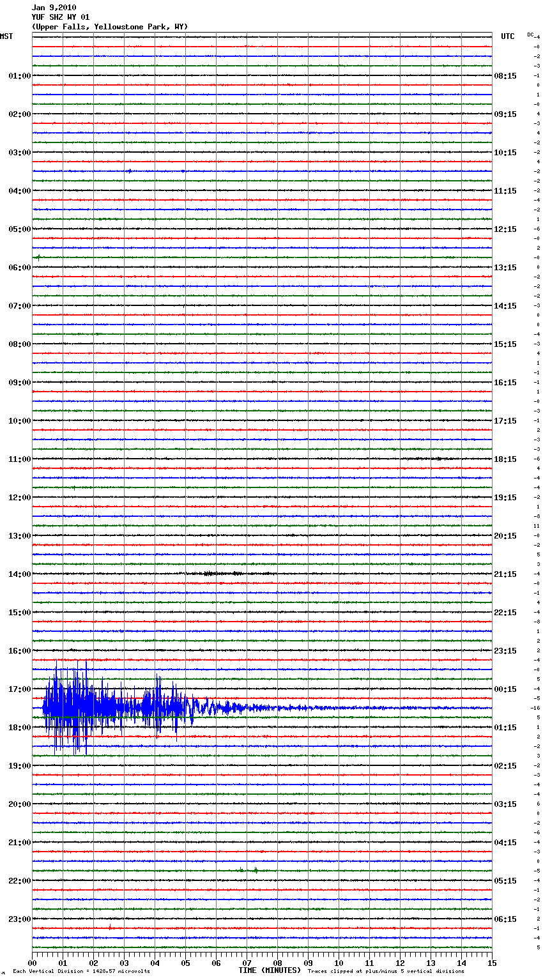Click the TIME (MINUTES) axis title
The height and width of the screenshot is (980, 543).
click(x=270, y=970)
